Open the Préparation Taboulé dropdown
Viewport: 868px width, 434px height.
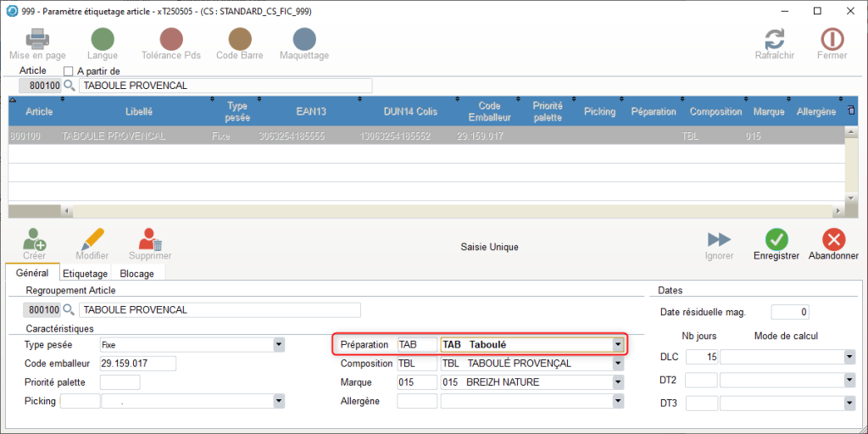[618, 345]
